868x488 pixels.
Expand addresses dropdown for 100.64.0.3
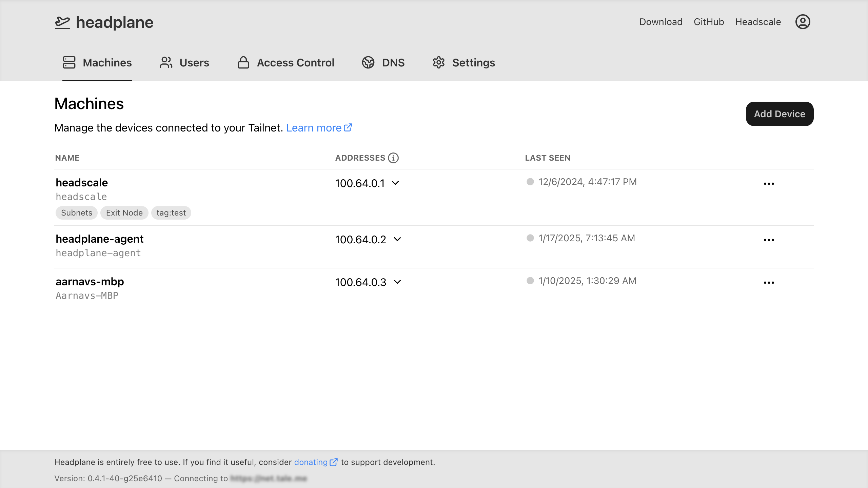pos(397,282)
